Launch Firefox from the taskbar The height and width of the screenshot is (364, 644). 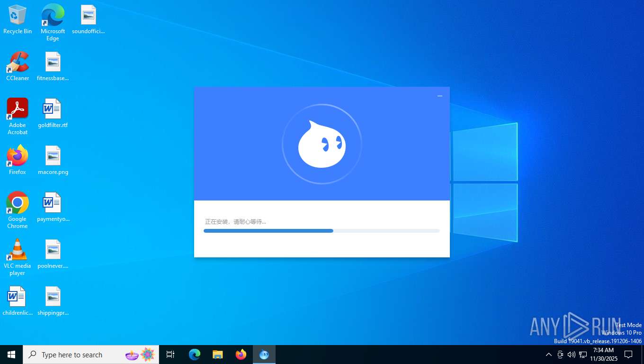[241, 355]
